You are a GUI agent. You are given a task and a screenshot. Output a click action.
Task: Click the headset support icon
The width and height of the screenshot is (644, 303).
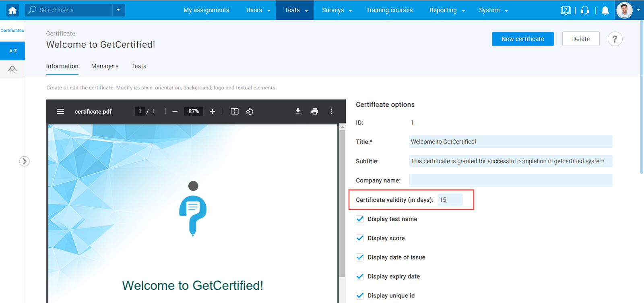(585, 10)
